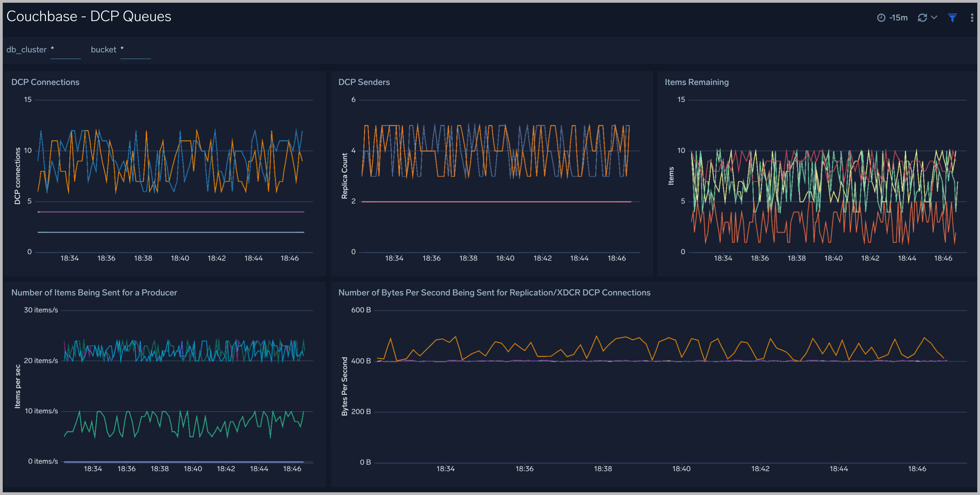Click the Bytes Per Second replication panel title
980x495 pixels.
point(494,292)
